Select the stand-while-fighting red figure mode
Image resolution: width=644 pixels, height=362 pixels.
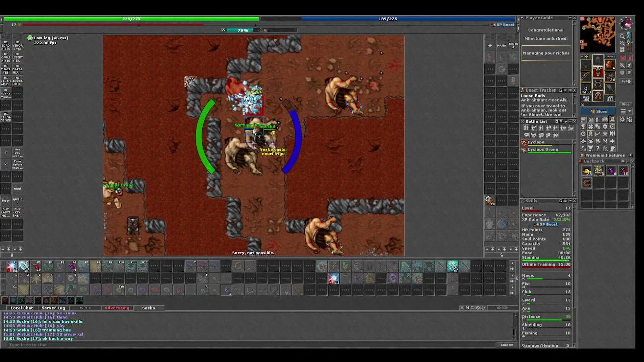click(x=630, y=58)
